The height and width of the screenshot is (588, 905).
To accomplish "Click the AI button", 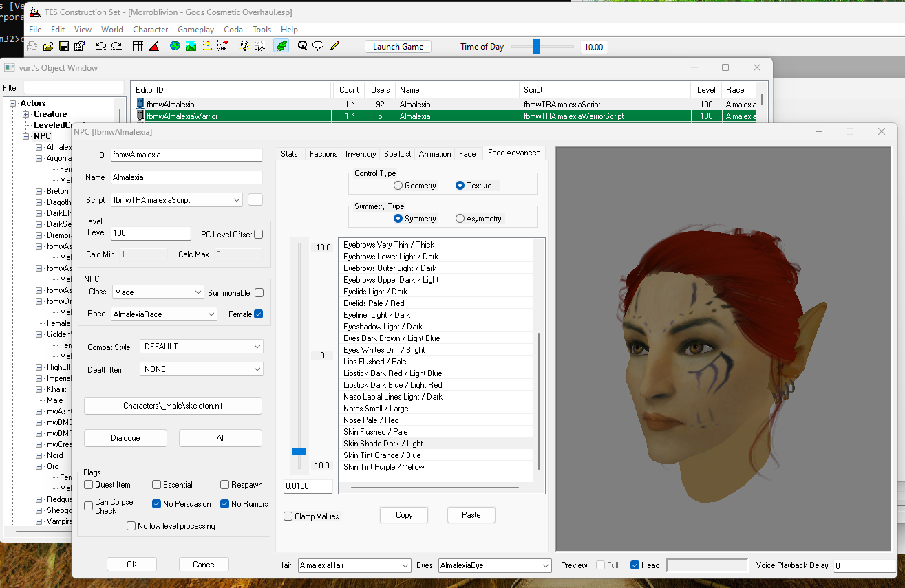I will click(220, 438).
